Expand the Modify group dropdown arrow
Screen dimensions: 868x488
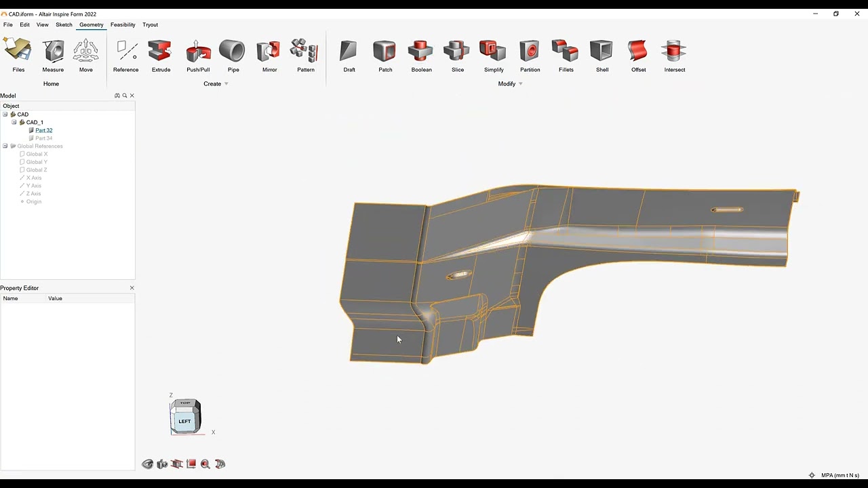pos(521,84)
